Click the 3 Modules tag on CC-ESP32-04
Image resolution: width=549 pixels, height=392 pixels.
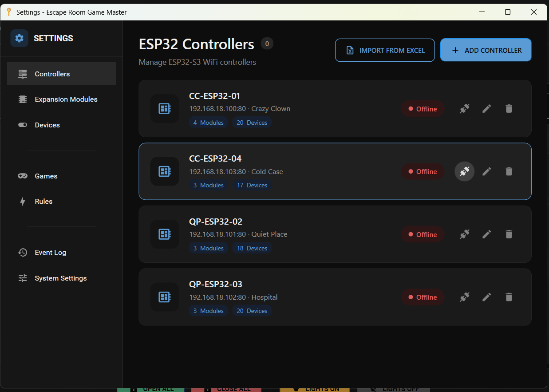tap(209, 185)
